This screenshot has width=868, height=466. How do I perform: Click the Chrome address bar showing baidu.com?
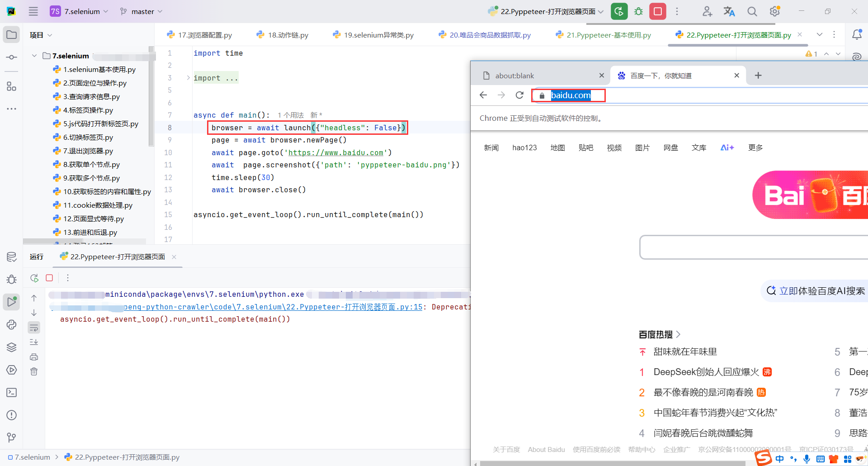pos(571,95)
